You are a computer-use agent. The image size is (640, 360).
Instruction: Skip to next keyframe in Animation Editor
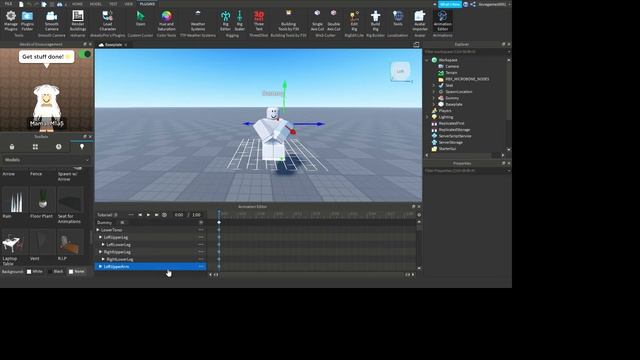pos(156,215)
